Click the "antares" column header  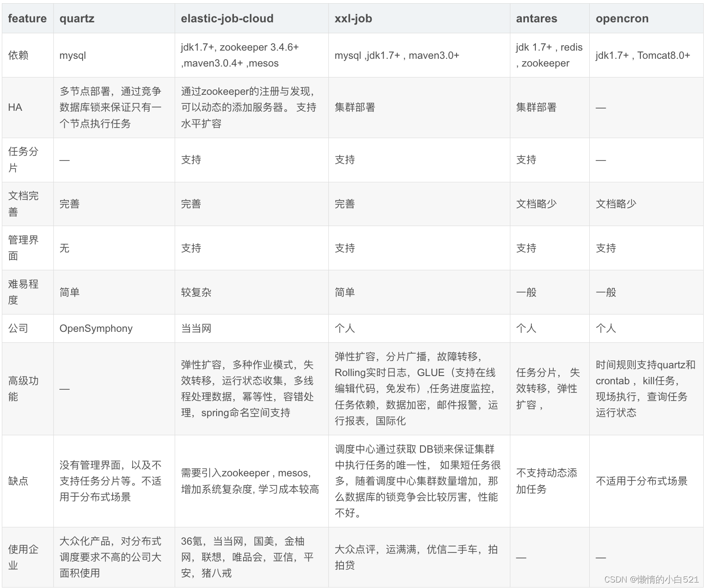pyautogui.click(x=550, y=18)
